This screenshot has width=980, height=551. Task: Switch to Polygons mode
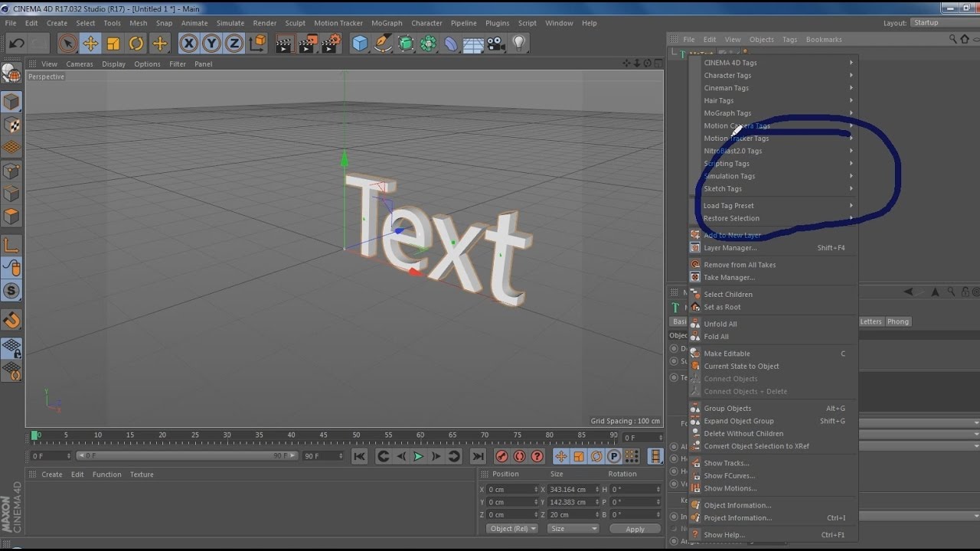click(11, 217)
